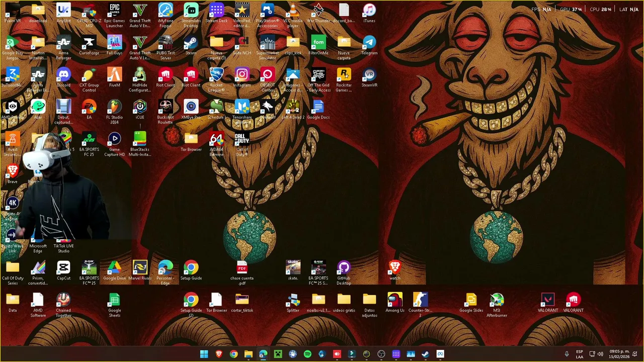644x362 pixels.
Task: Open Game Capture HD shortcut
Action: tap(115, 144)
